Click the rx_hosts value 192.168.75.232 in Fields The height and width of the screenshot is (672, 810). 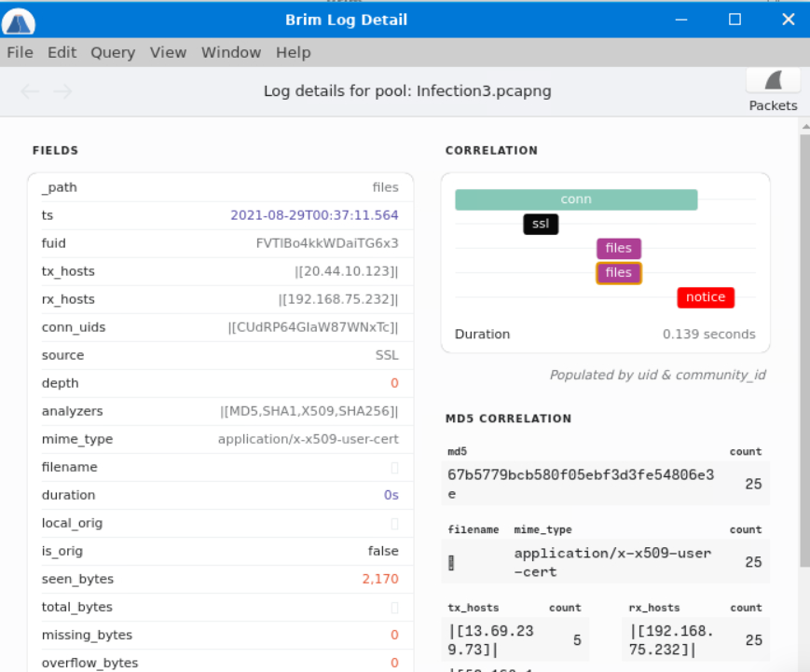click(x=337, y=299)
